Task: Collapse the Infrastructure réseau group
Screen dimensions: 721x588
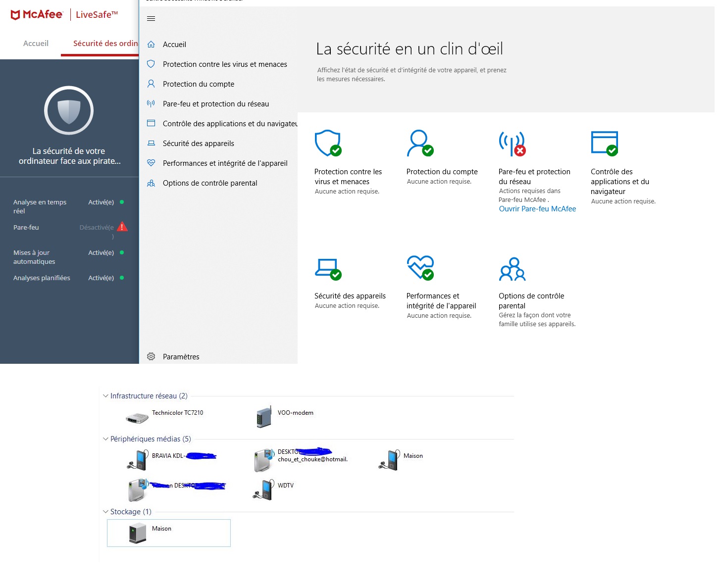Action: pos(105,396)
